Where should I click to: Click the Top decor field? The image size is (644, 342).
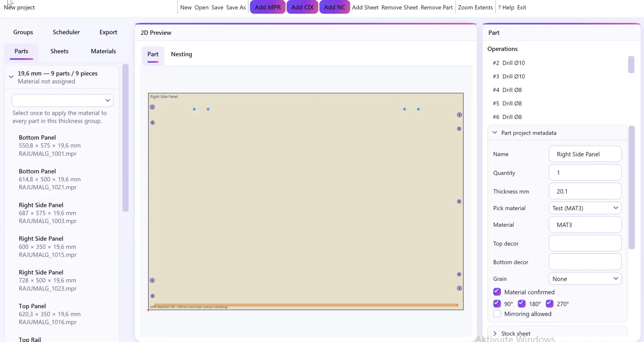[x=585, y=244]
